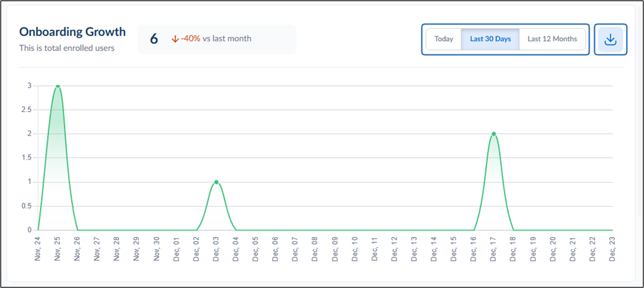The image size is (644, 288).
Task: Click the Nov 25 peak data point
Action: click(x=57, y=86)
